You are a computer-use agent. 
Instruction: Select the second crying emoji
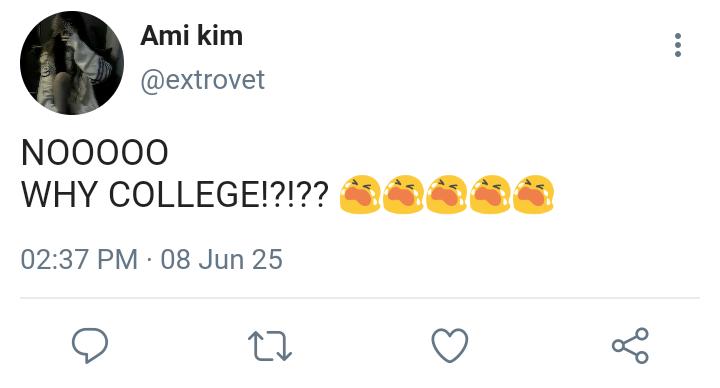[x=403, y=194]
